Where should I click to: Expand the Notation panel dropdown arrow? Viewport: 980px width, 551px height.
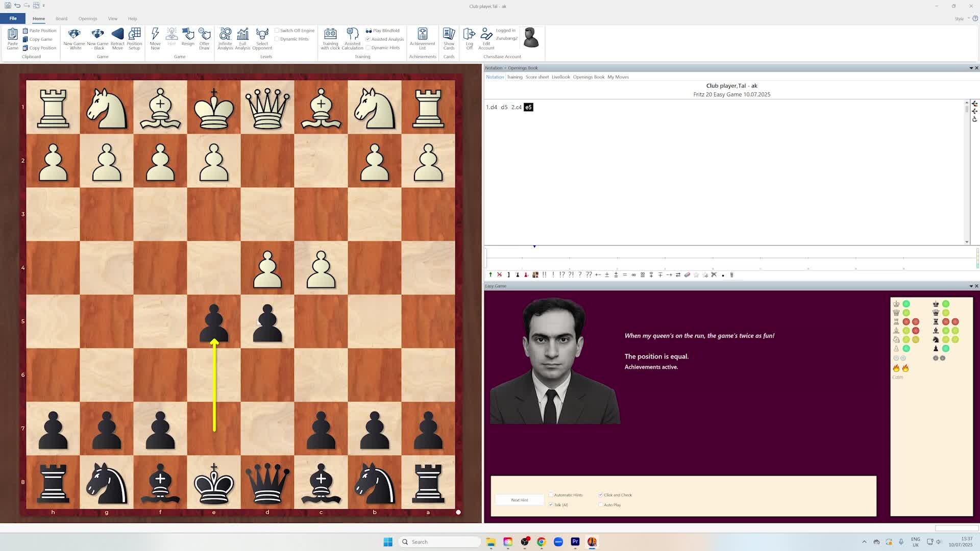(971, 68)
